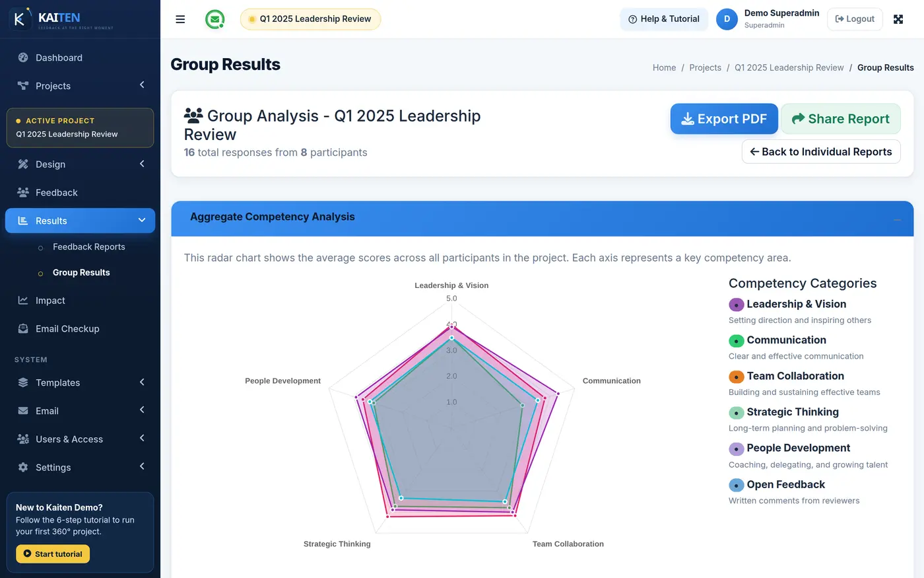
Task: Click the Team Collaboration orange swatch
Action: pos(736,377)
